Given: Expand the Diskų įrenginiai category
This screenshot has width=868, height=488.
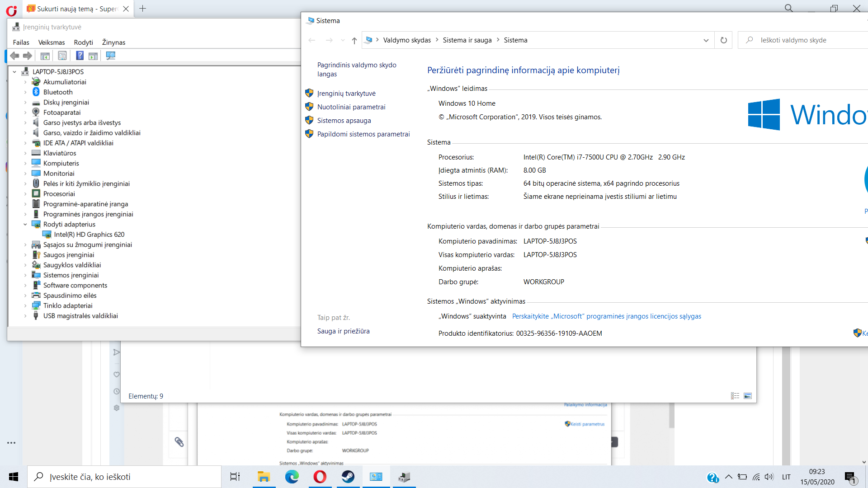Looking at the screenshot, I should pyautogui.click(x=25, y=102).
